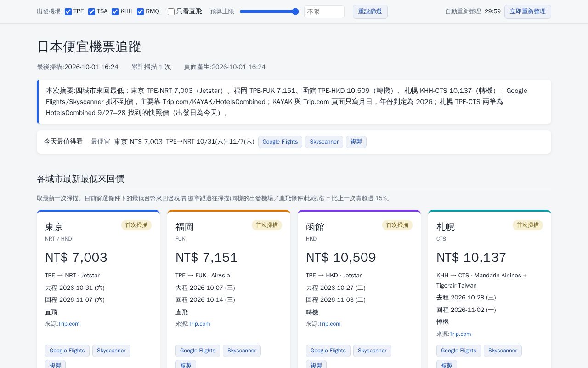Open Trip.com source link on 東京 card
Viewport: 588px width, 368px height.
pyautogui.click(x=69, y=324)
